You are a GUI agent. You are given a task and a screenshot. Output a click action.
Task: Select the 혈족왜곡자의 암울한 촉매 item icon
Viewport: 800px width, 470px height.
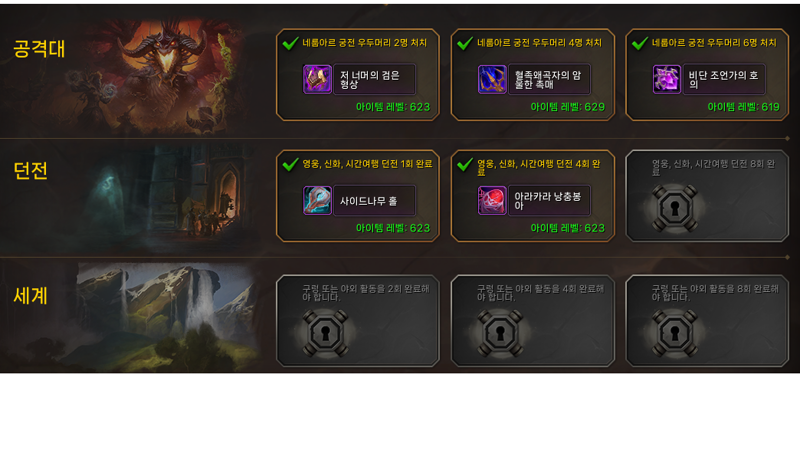pyautogui.click(x=492, y=79)
